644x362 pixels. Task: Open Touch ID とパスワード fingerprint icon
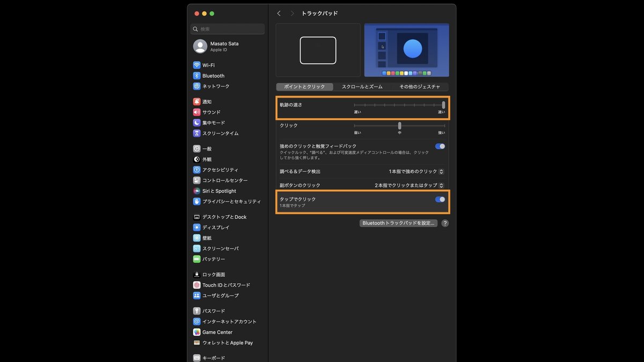coord(197,285)
